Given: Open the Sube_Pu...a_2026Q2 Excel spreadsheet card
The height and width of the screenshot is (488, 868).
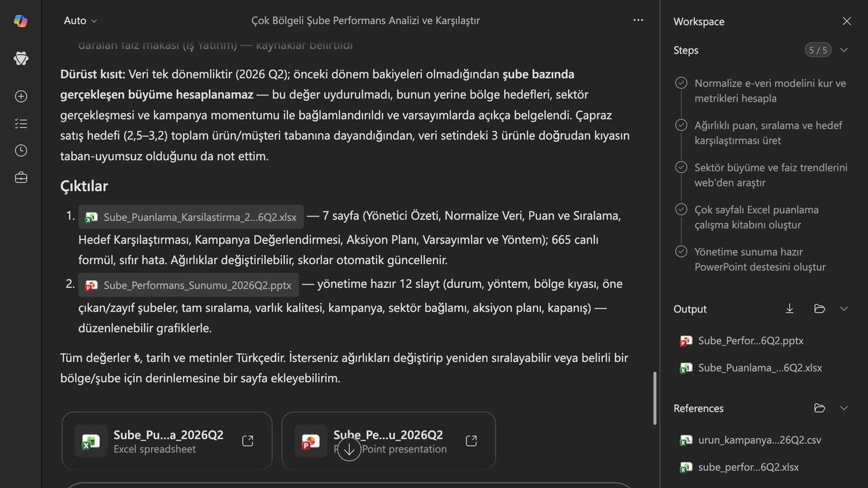Looking at the screenshot, I should coord(167,441).
